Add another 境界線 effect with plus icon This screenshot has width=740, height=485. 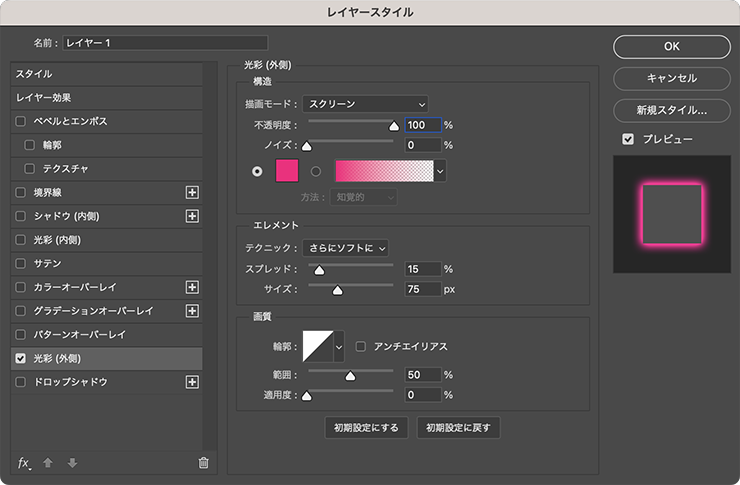(x=193, y=192)
